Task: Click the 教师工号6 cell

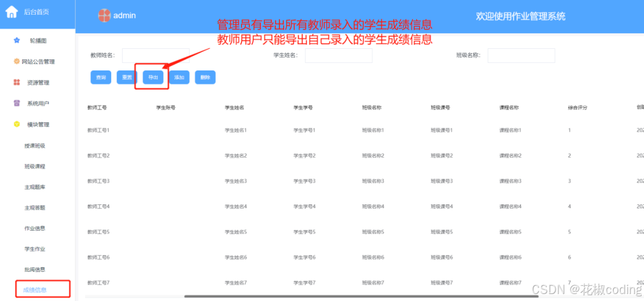Action: [98, 257]
